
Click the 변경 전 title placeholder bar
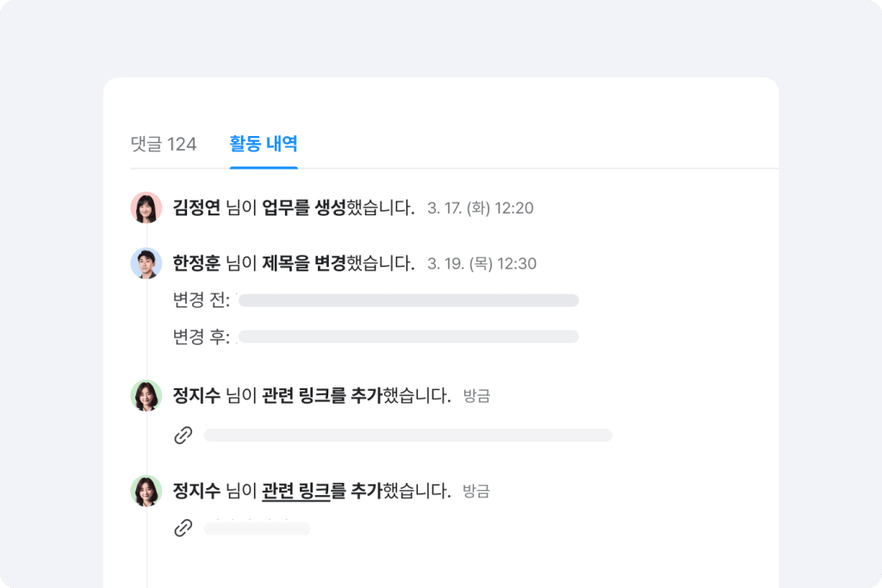[408, 300]
